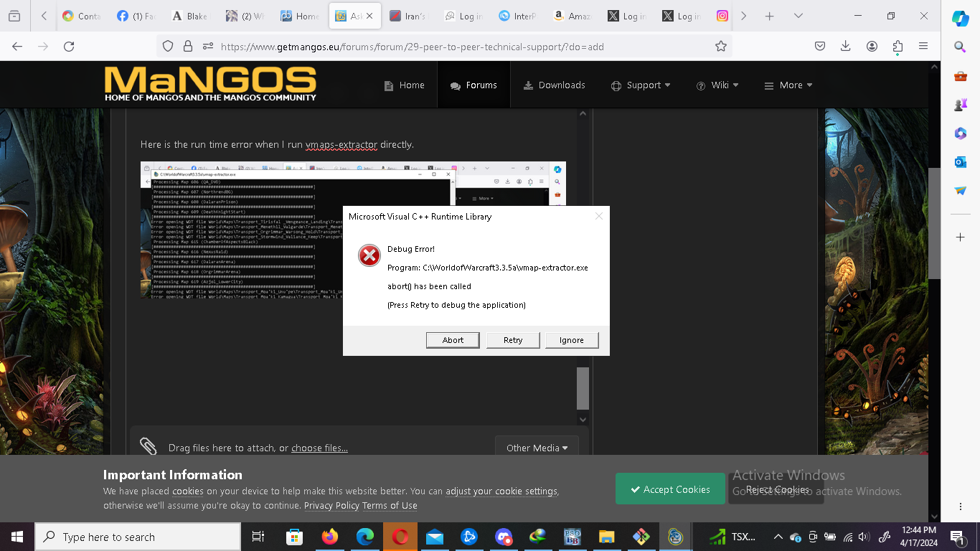Switch to the Amazon browser tab

[x=572, y=16]
